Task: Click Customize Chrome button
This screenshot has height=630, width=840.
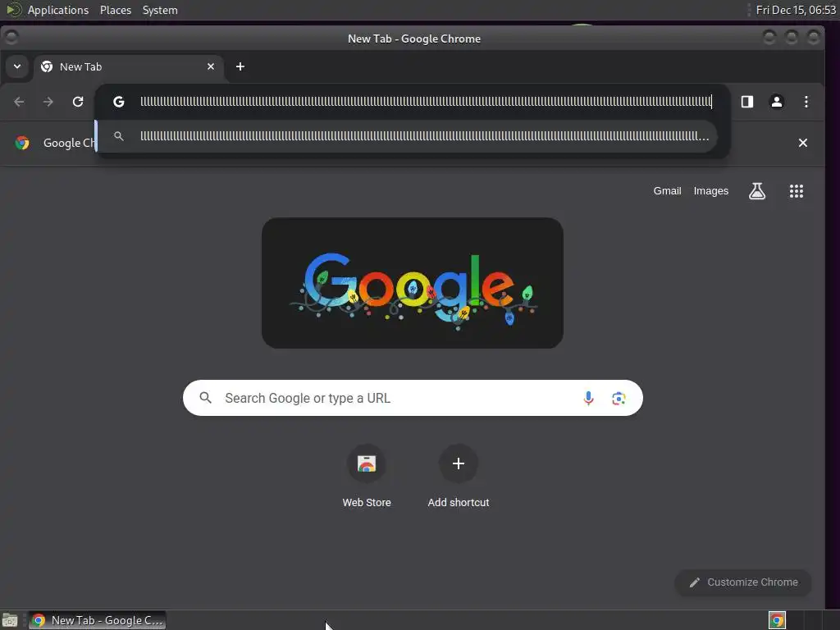Action: 743,582
